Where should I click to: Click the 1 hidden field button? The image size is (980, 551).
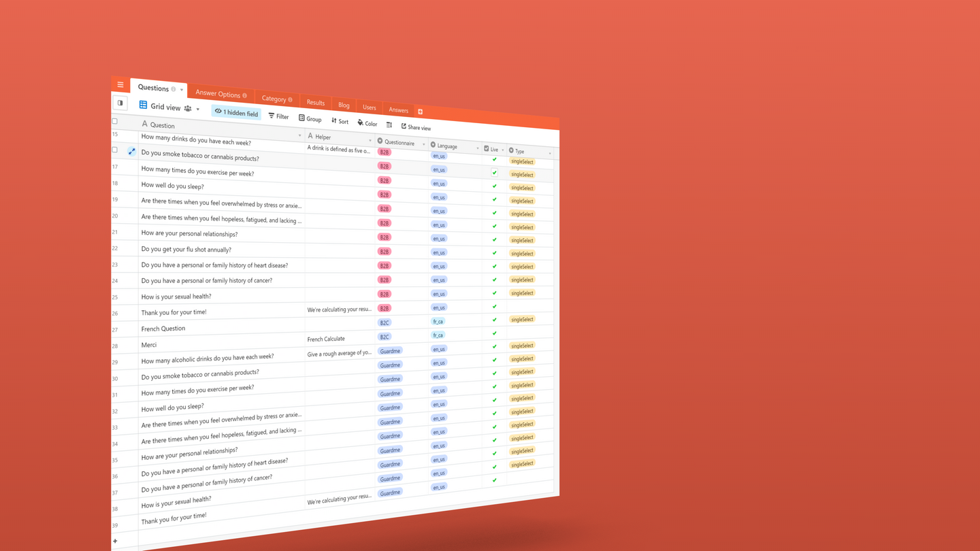(x=236, y=112)
